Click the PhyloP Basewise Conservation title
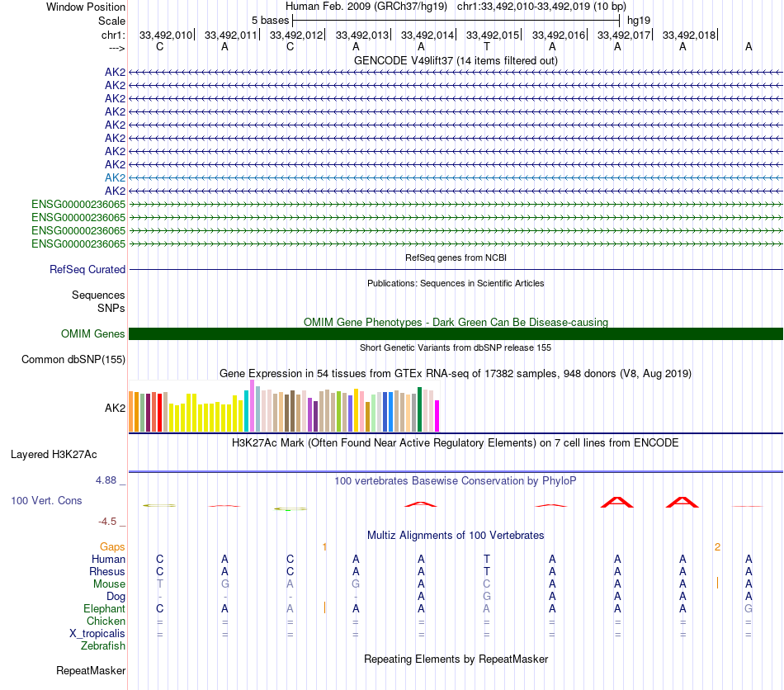 point(456,481)
